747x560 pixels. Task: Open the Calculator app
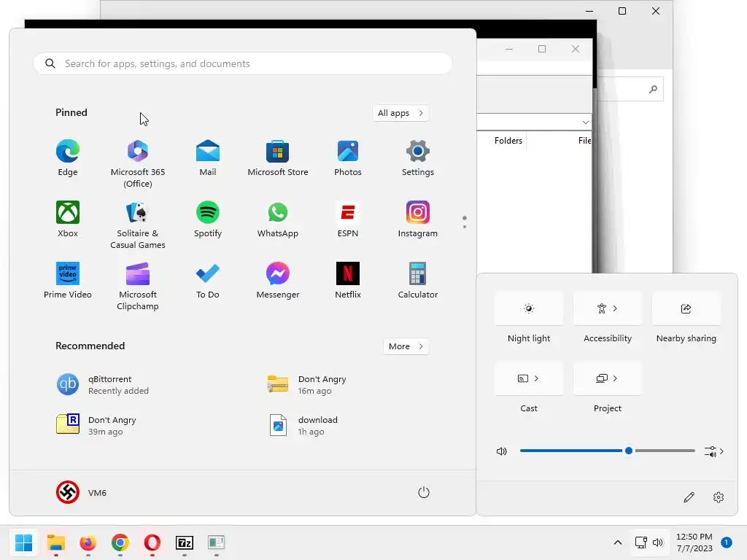click(418, 281)
